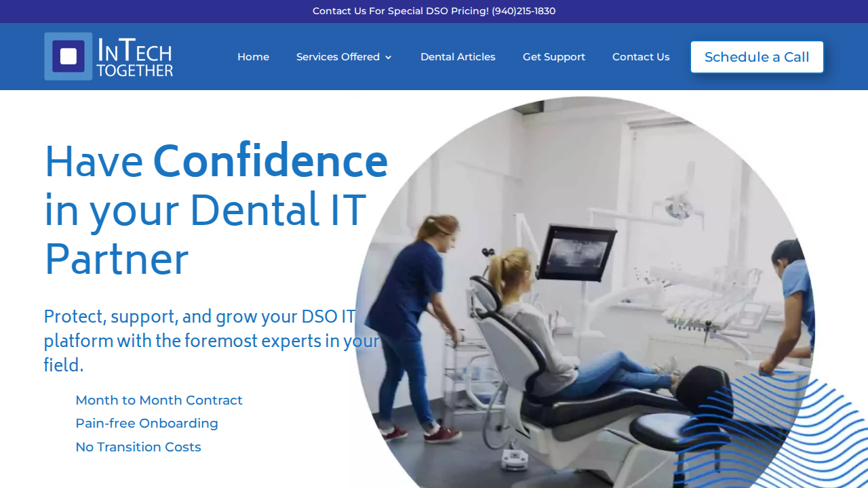Go to the Dental Articles page
The width and height of the screenshot is (868, 488).
pos(458,57)
